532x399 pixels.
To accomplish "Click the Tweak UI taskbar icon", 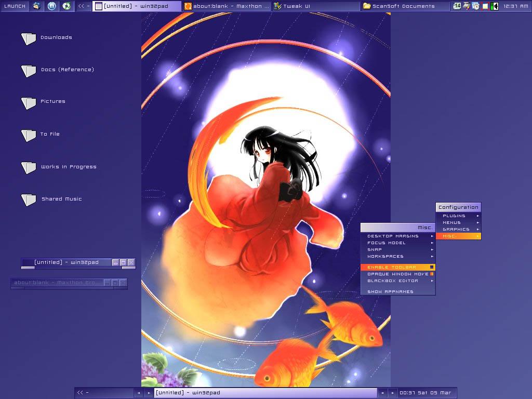I will (x=277, y=6).
